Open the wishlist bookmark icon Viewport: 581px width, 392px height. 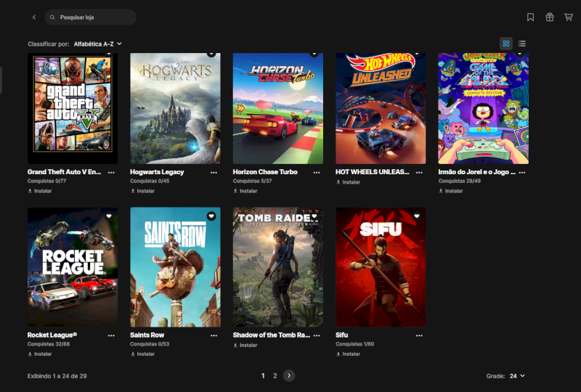point(531,17)
